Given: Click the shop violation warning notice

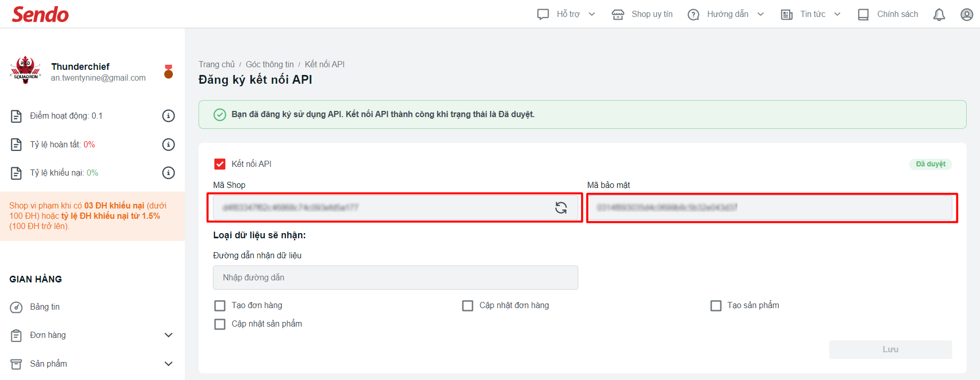Looking at the screenshot, I should [x=92, y=216].
